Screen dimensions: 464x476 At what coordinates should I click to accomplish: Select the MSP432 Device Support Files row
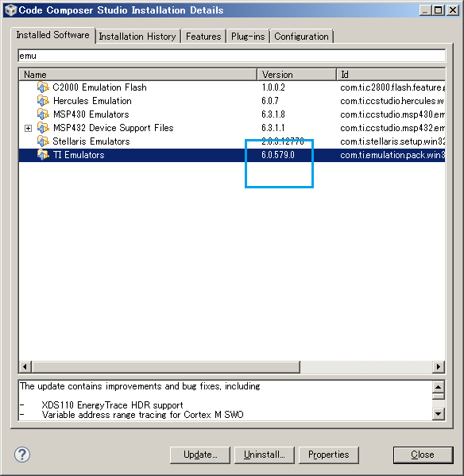(x=232, y=128)
